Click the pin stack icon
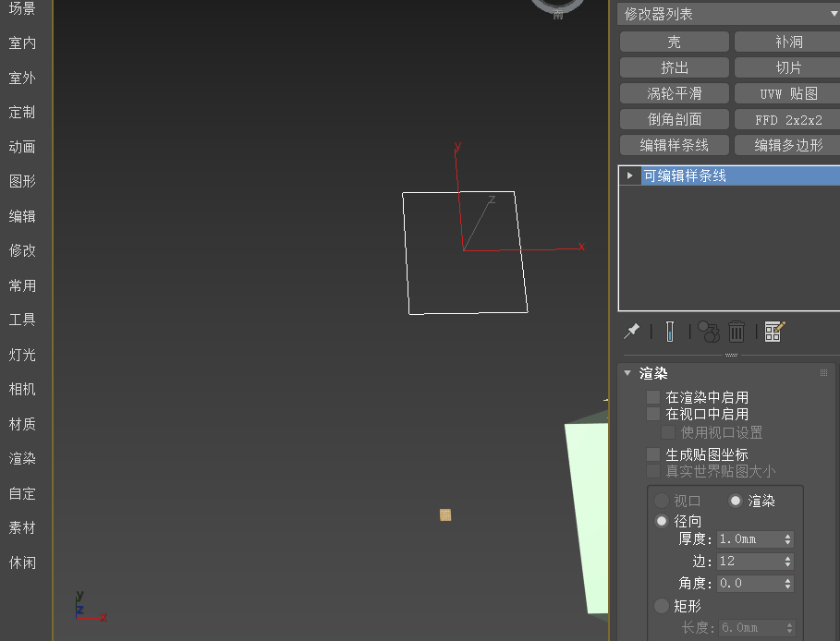 (x=631, y=332)
